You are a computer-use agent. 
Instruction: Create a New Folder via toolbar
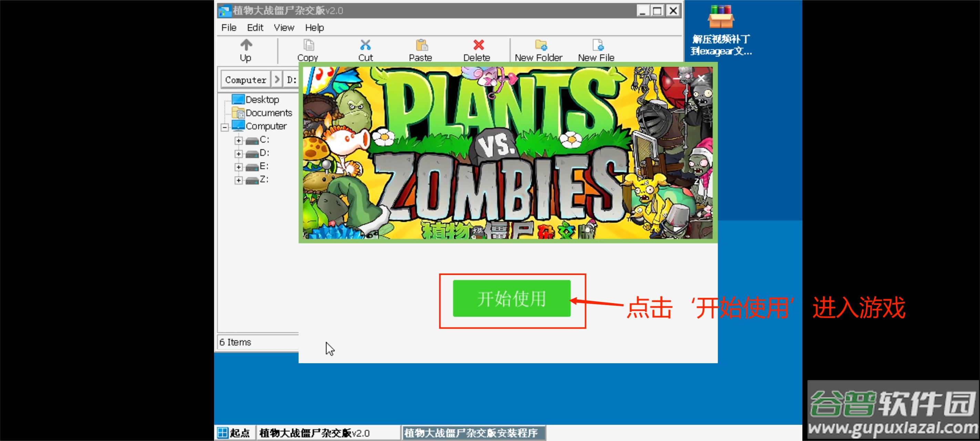(x=540, y=45)
